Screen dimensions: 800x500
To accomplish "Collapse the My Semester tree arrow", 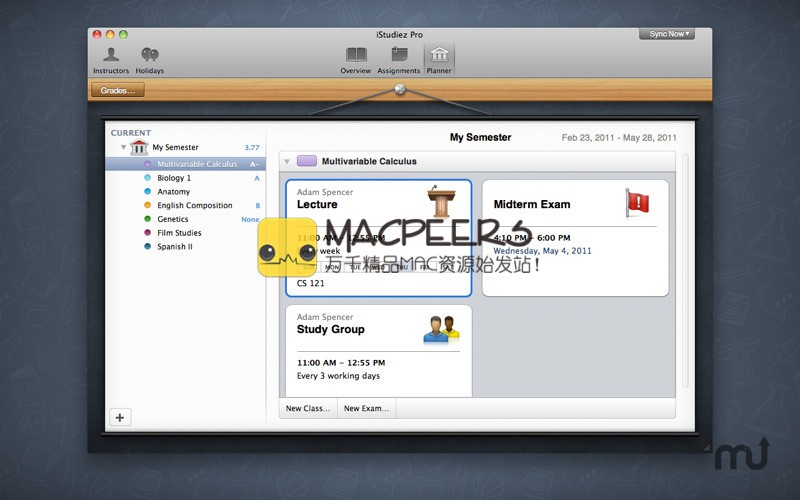I will point(123,147).
